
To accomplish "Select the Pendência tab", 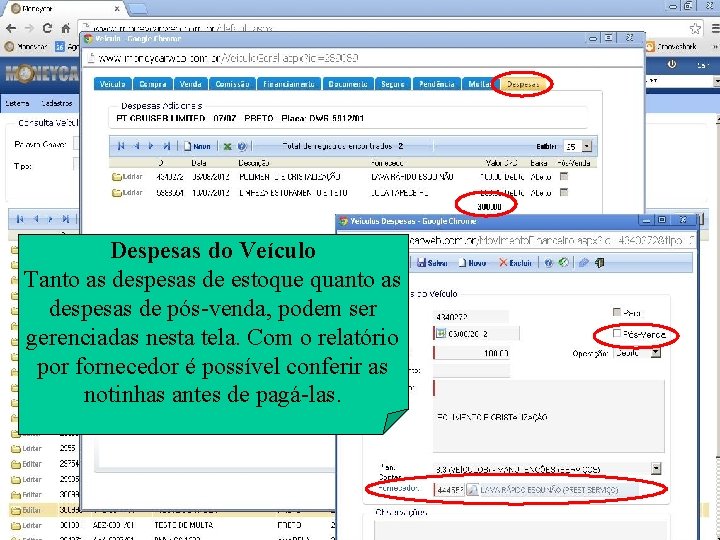I will click(436, 84).
